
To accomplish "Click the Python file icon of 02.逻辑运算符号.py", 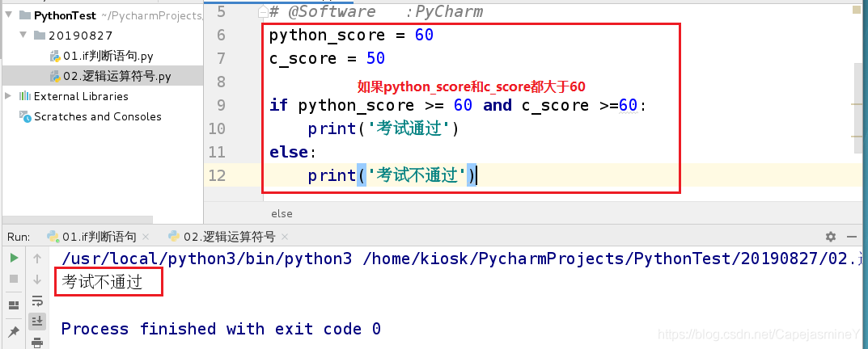I will tap(55, 76).
